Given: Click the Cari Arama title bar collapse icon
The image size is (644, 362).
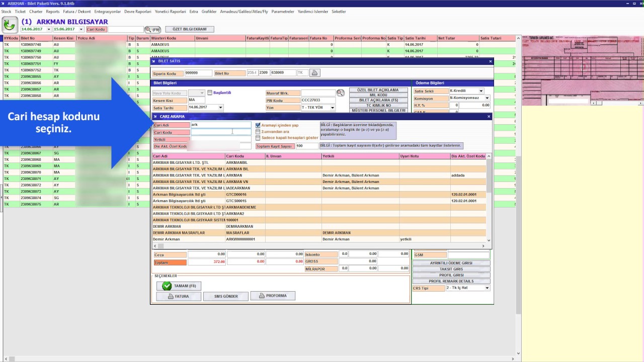Looking at the screenshot, I should tap(155, 117).
